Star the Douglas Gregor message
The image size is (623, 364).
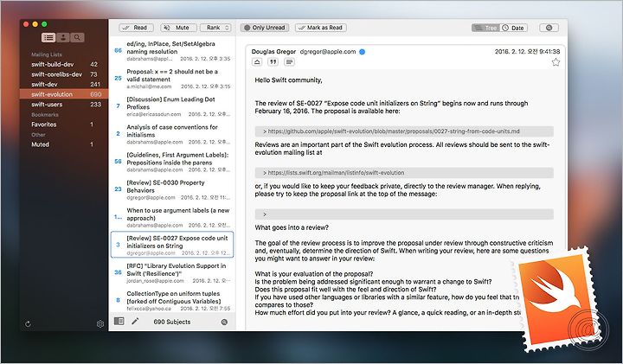[556, 62]
